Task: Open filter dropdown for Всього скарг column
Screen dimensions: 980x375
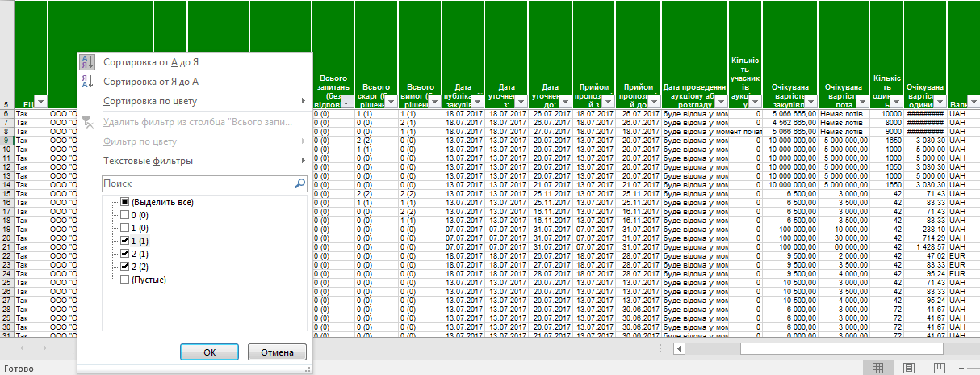Action: pyautogui.click(x=390, y=103)
